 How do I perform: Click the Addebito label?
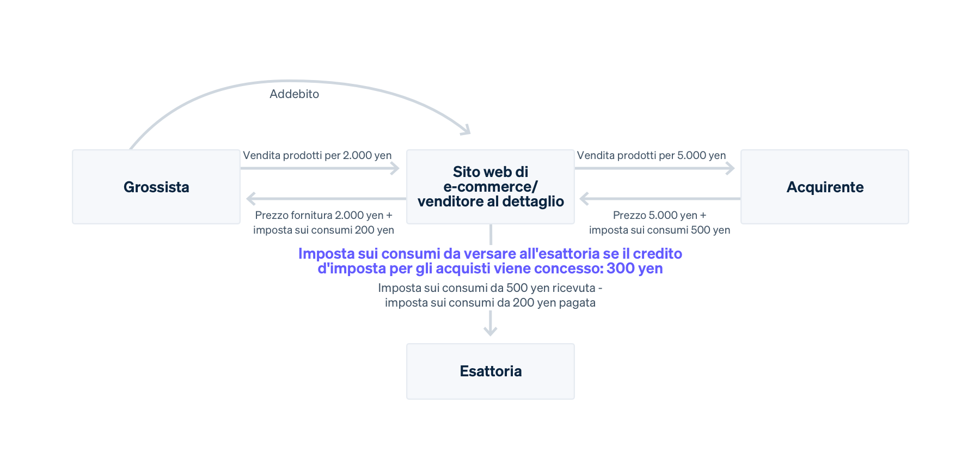pos(295,94)
